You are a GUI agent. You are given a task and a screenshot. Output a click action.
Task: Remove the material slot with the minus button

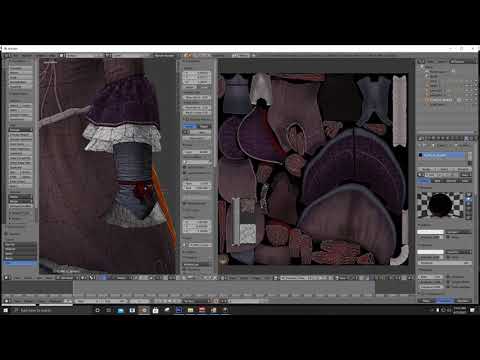(469, 159)
